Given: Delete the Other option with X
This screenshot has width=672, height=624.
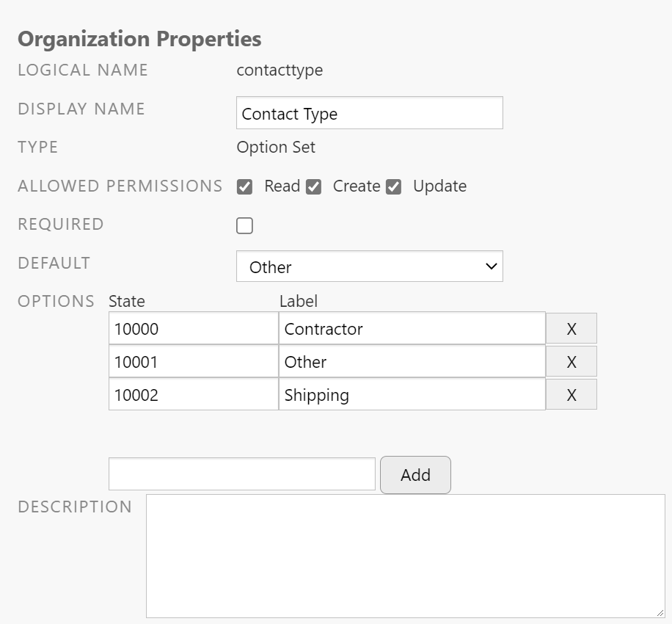Looking at the screenshot, I should 571,361.
